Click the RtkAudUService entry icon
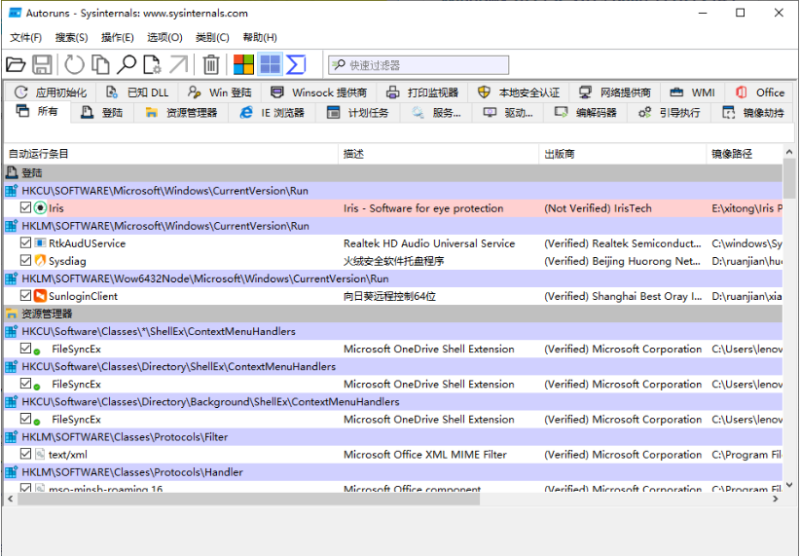The height and width of the screenshot is (556, 800). tap(40, 243)
